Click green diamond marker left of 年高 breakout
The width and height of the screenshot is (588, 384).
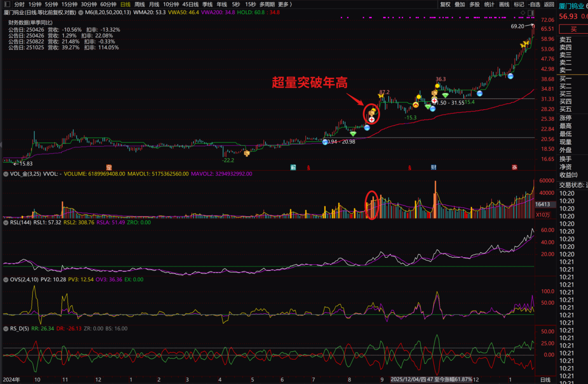tap(353, 134)
